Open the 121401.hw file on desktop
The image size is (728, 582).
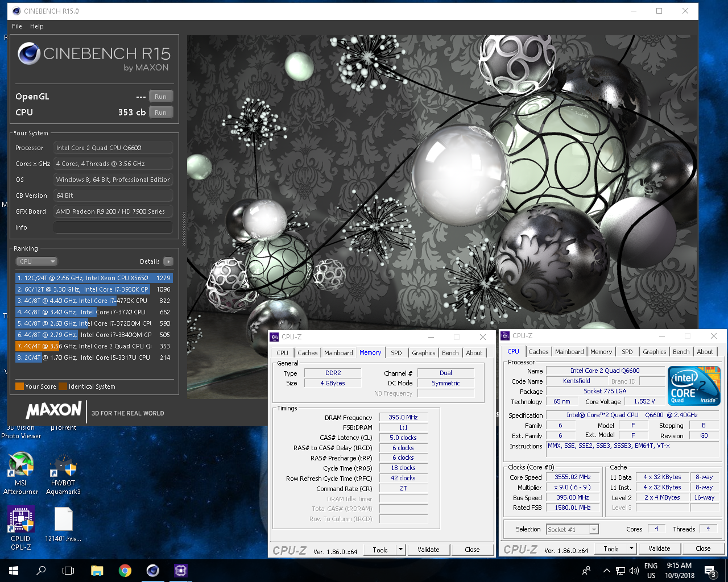63,525
